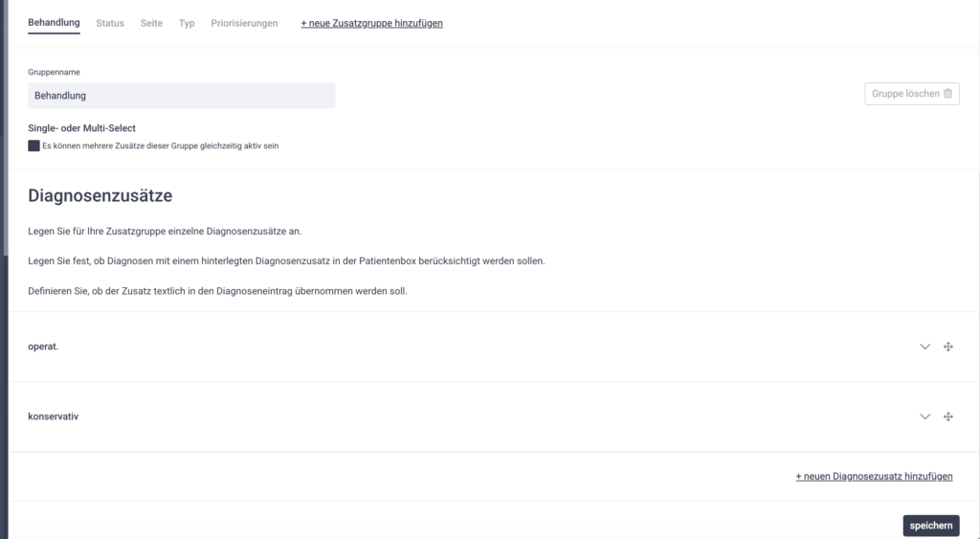Click '+ neuen Diagnosezusatz hinzufügen' link
The image size is (980, 539).
point(874,476)
